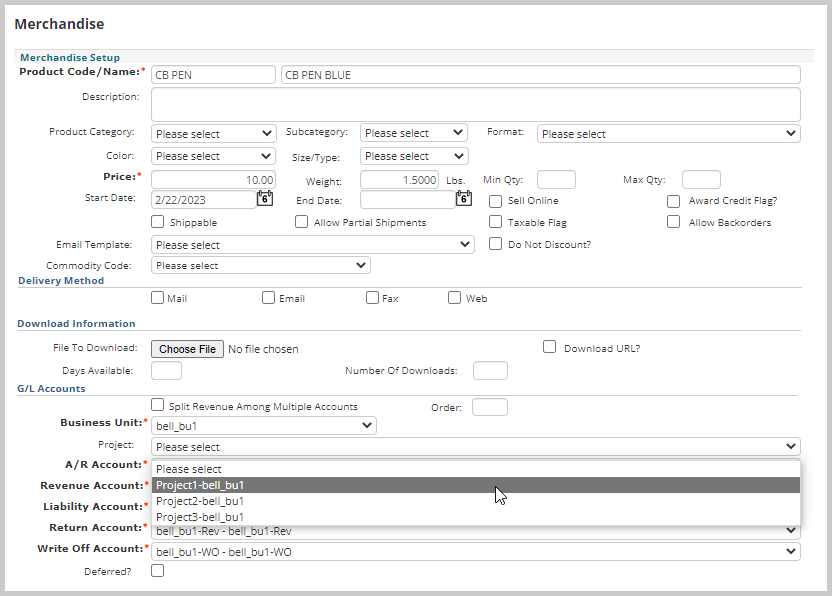
Task: Check the Award Credit Flag box
Action: point(673,201)
